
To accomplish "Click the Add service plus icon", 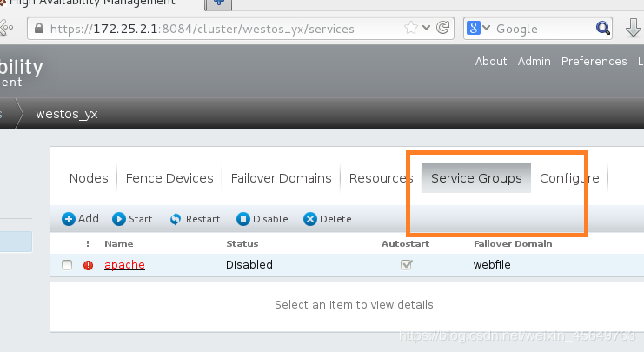I will click(69, 219).
